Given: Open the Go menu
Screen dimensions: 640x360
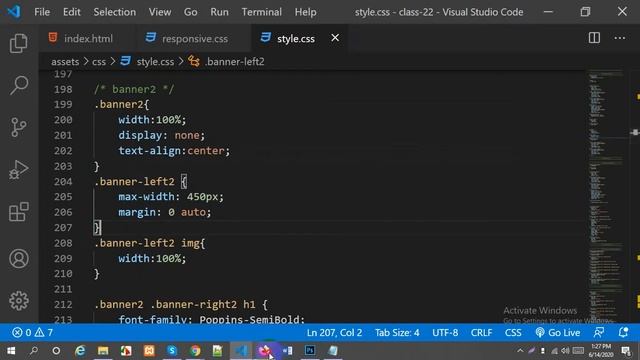Looking at the screenshot, I should [191, 12].
